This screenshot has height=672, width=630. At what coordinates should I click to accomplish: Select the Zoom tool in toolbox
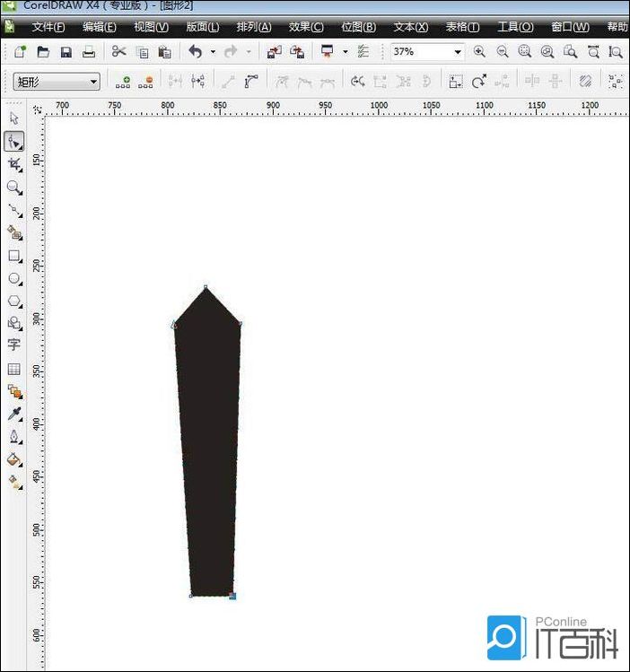tap(14, 188)
